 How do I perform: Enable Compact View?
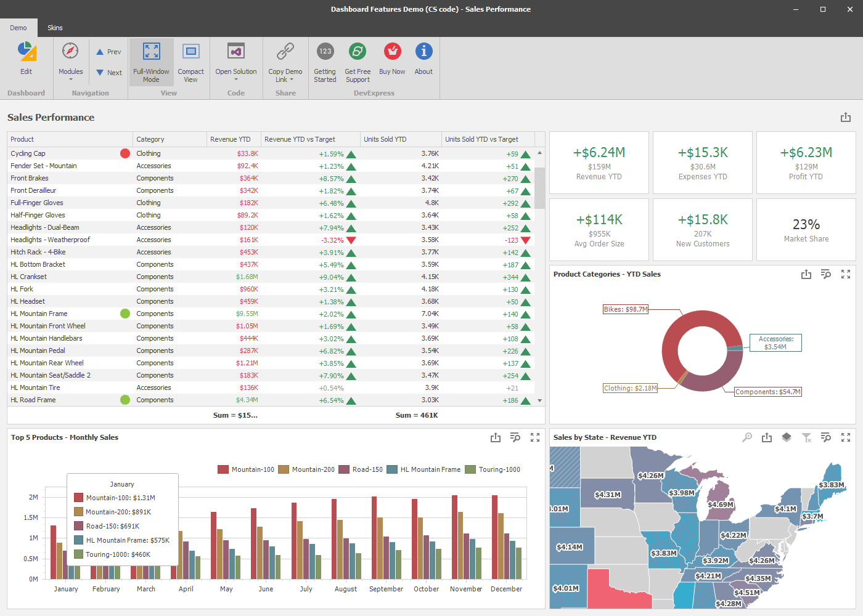[x=190, y=62]
